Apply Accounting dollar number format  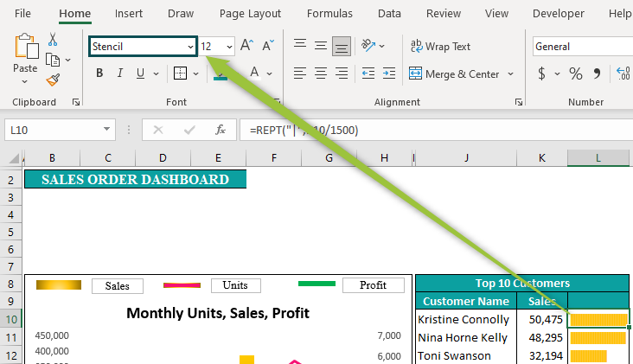pos(541,73)
